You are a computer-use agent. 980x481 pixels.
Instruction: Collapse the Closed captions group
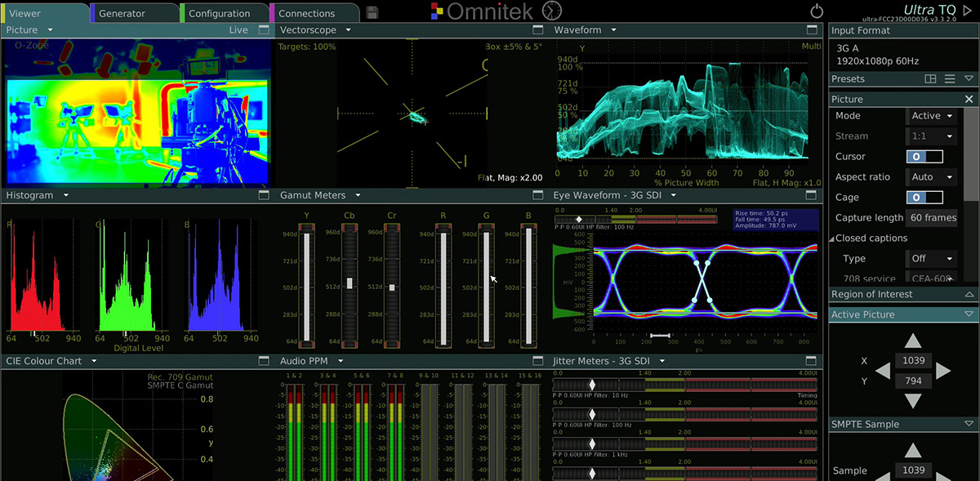tap(831, 238)
